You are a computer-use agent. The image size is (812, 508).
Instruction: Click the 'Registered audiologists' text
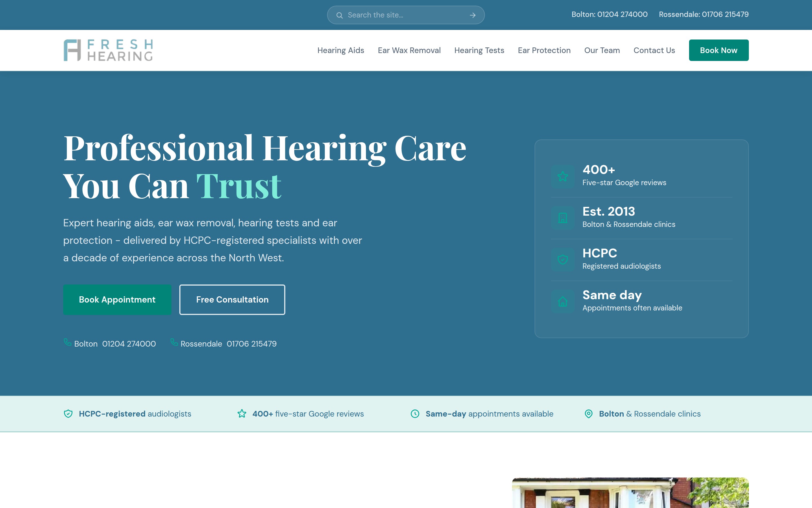coord(621,266)
